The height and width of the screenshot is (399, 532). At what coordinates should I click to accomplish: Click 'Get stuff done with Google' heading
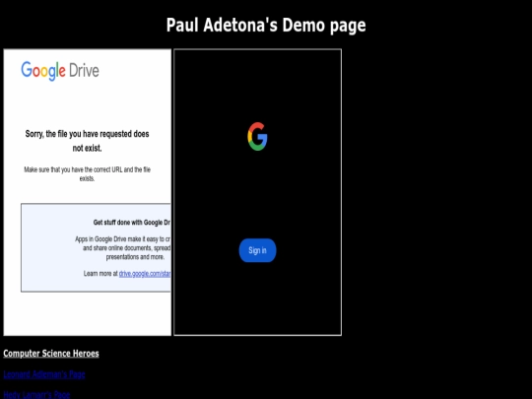(x=132, y=223)
